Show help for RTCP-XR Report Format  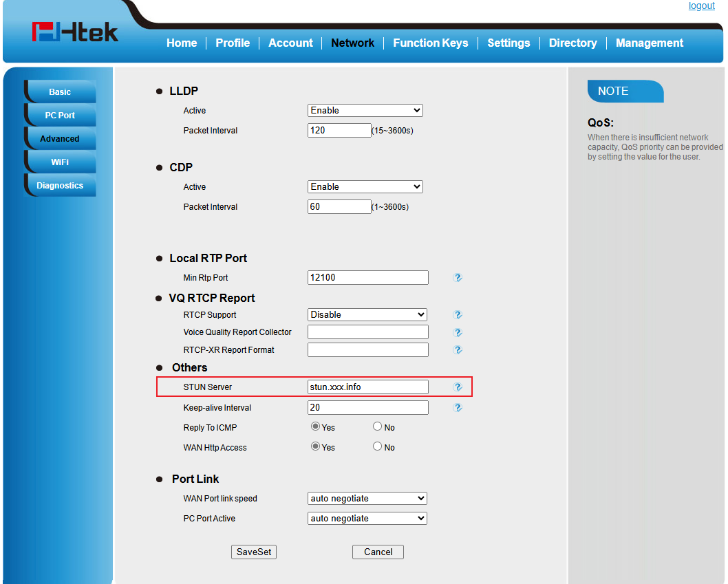pyautogui.click(x=458, y=350)
